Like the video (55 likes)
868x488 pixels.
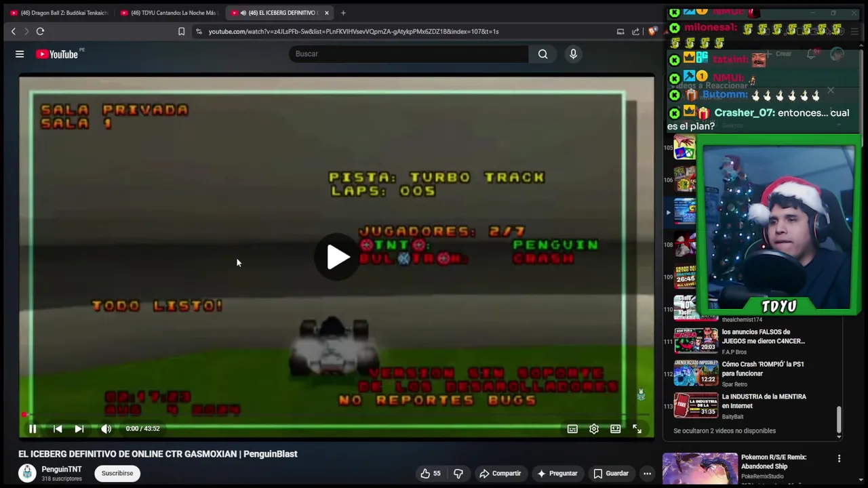tap(431, 473)
